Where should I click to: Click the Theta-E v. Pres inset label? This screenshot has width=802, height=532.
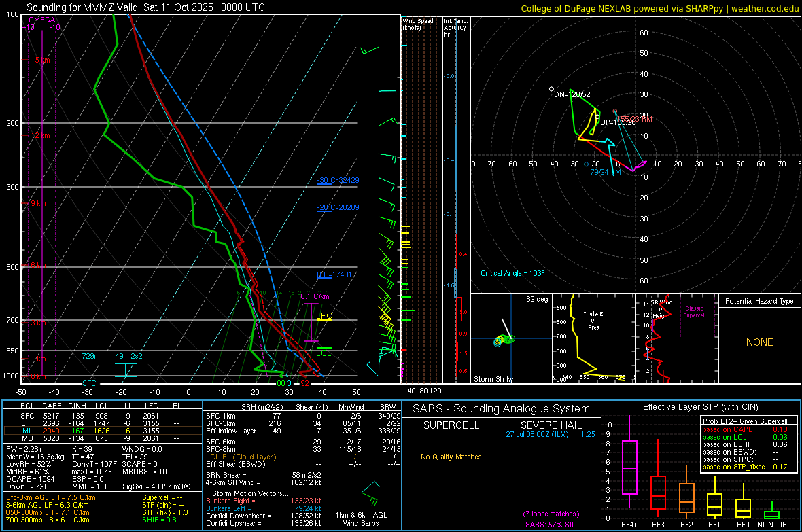point(593,320)
